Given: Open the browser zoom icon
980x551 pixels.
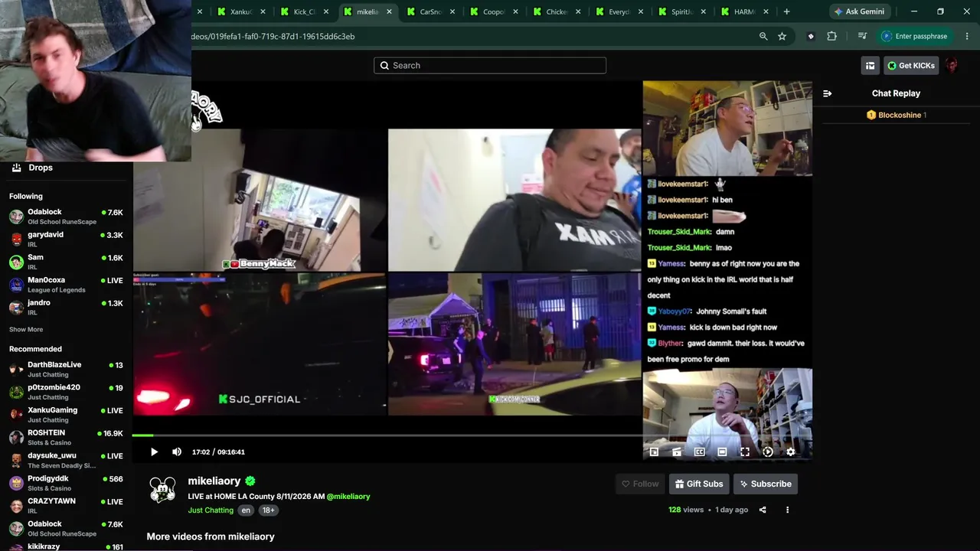Looking at the screenshot, I should click(x=763, y=36).
